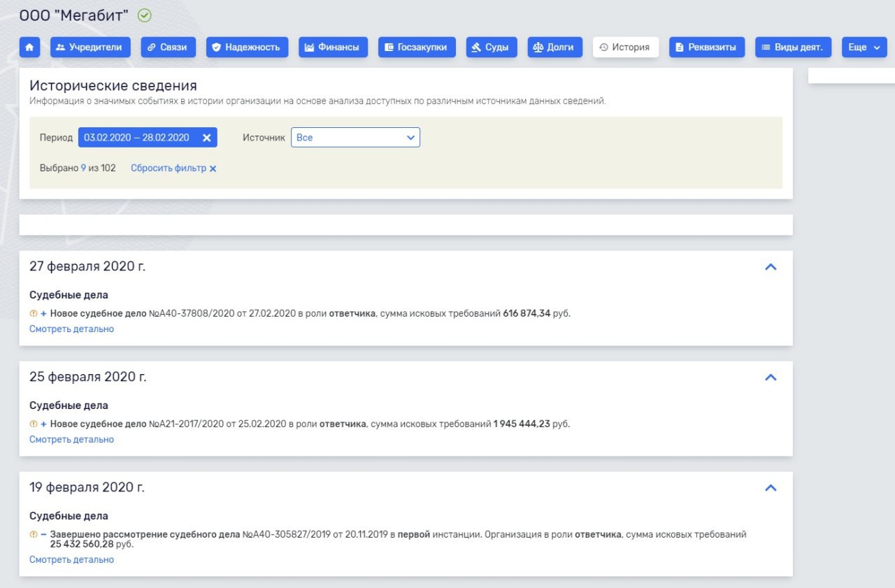The height and width of the screenshot is (588, 895).
Task: Open the Источник dropdown showing Все
Action: [355, 138]
